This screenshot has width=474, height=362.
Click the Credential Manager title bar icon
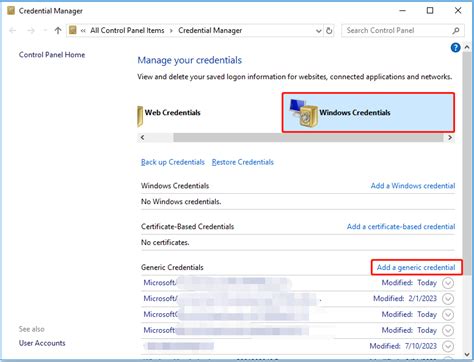pyautogui.click(x=11, y=11)
